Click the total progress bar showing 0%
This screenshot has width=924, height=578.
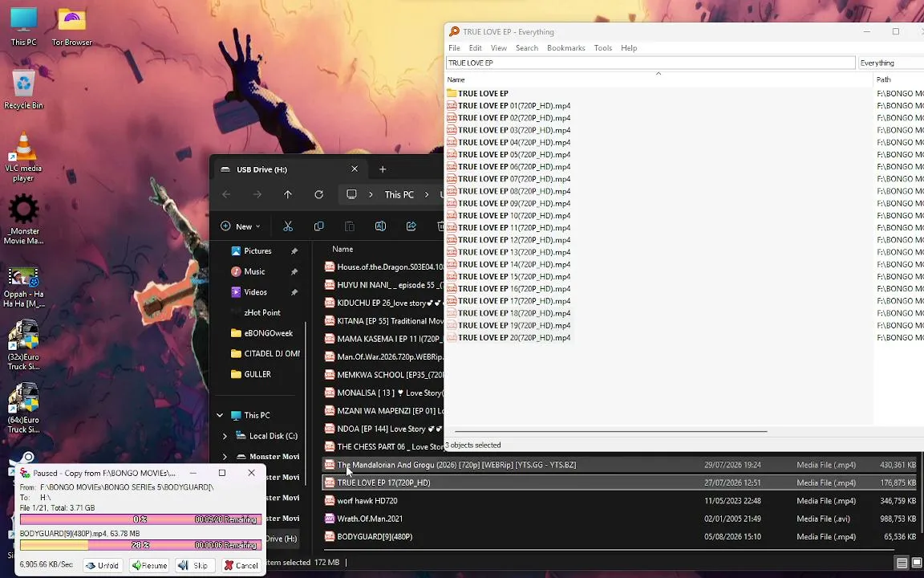pyautogui.click(x=140, y=519)
